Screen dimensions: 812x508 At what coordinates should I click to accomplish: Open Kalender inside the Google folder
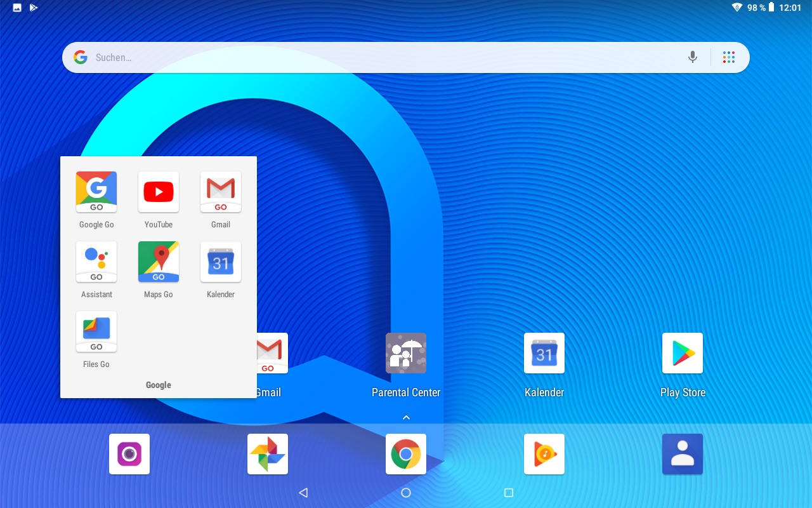point(221,262)
